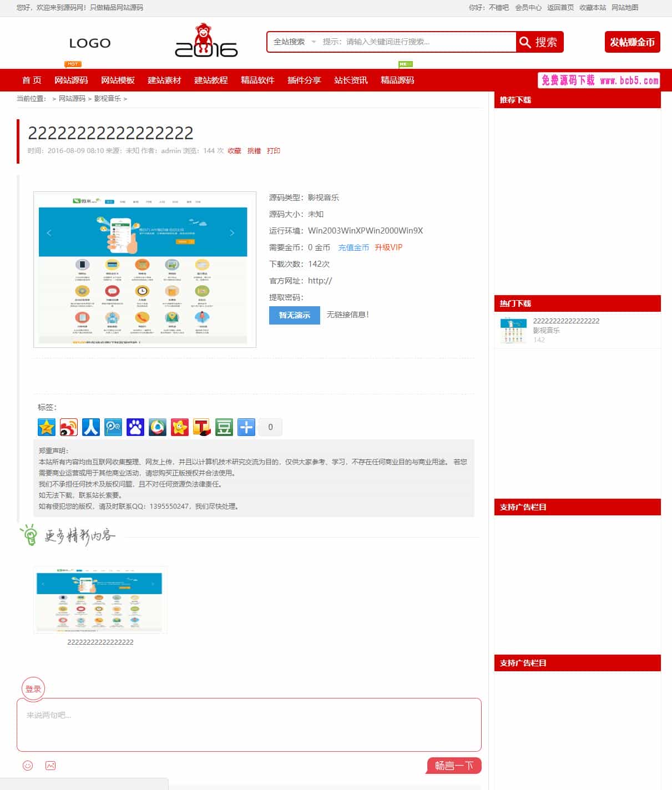672x790 pixels.
Task: Click the 充值金币 link
Action: click(x=353, y=247)
